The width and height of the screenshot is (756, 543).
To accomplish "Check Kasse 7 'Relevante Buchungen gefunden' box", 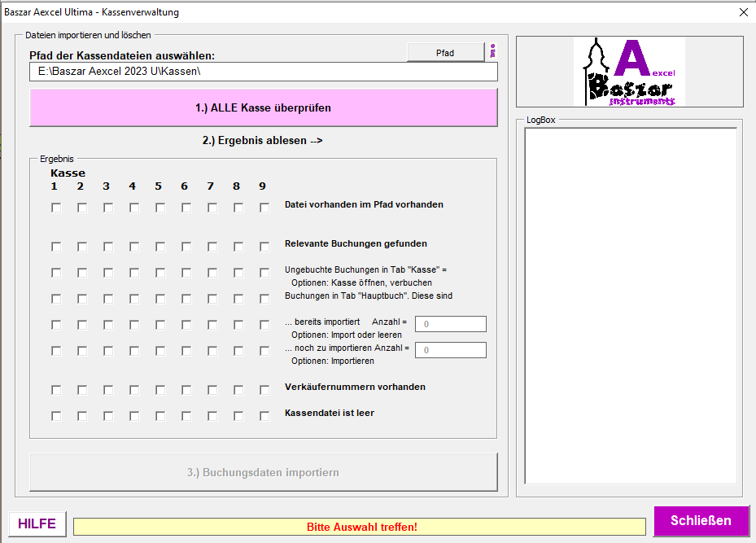I will [x=212, y=247].
